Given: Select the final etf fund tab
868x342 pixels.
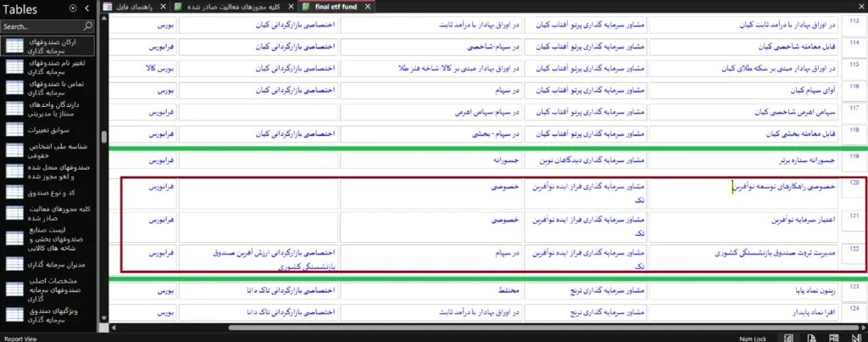Looking at the screenshot, I should point(337,7).
